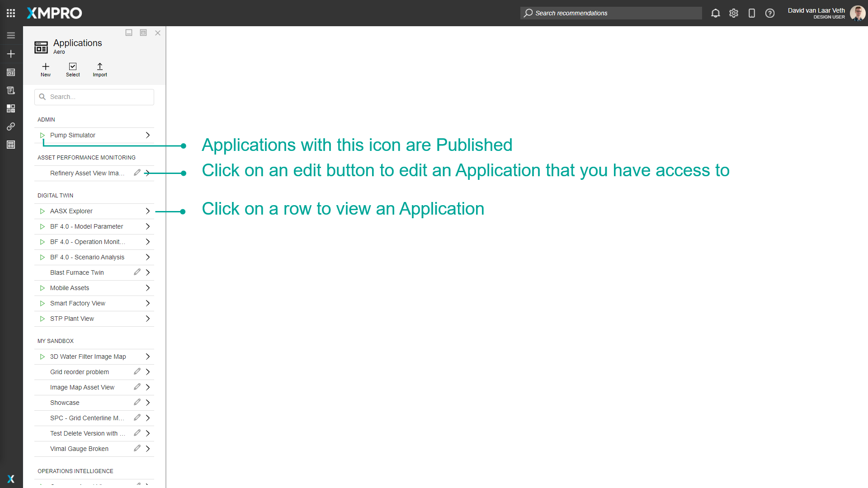Viewport: 868px width, 488px height.
Task: Open the calculator-style icon at sidebar bottom
Action: click(10, 145)
